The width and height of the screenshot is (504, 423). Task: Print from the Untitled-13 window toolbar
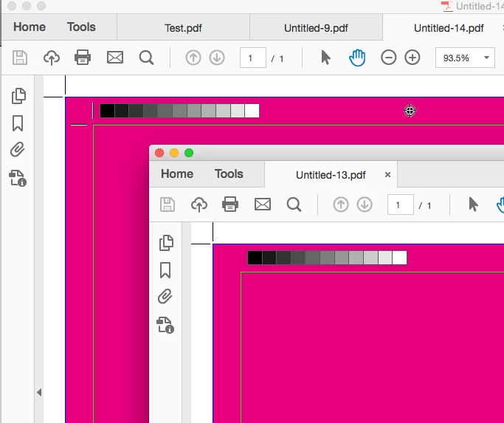click(x=230, y=204)
